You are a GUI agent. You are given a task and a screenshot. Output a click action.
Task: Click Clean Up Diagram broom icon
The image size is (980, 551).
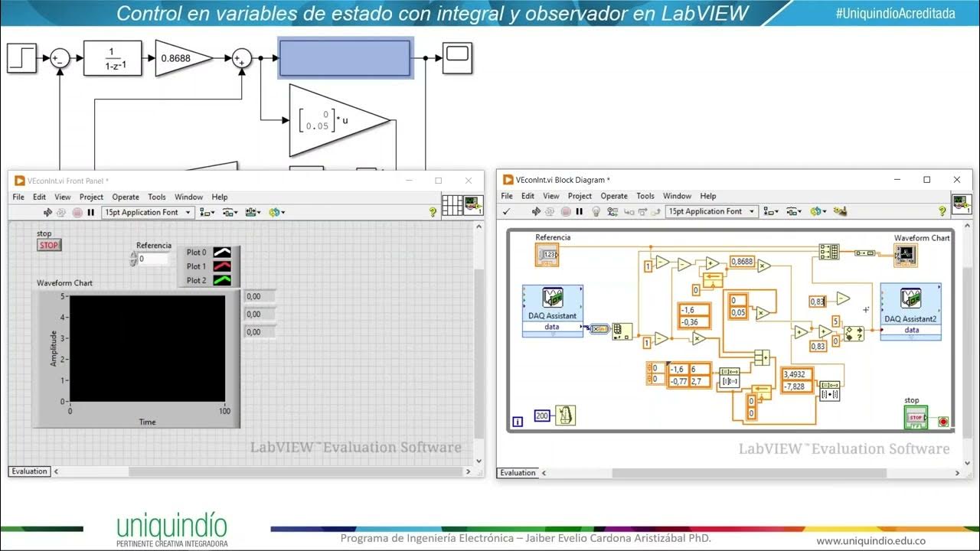[x=840, y=211]
